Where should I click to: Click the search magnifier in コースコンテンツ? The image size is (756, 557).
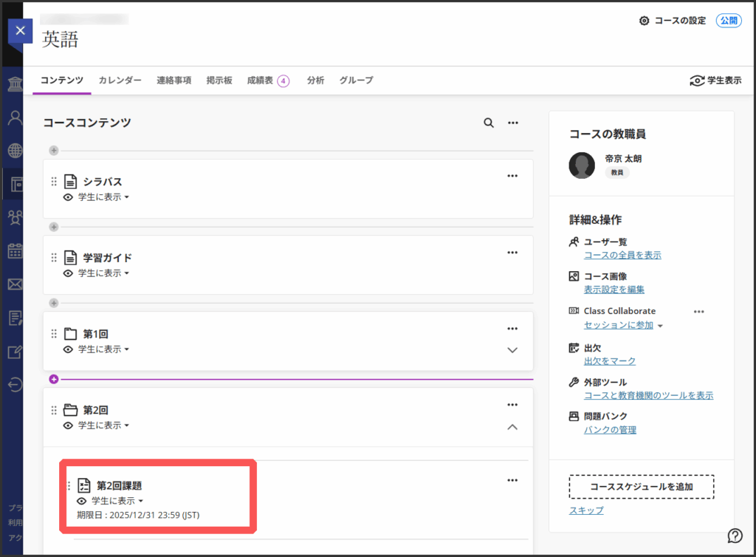click(x=488, y=123)
